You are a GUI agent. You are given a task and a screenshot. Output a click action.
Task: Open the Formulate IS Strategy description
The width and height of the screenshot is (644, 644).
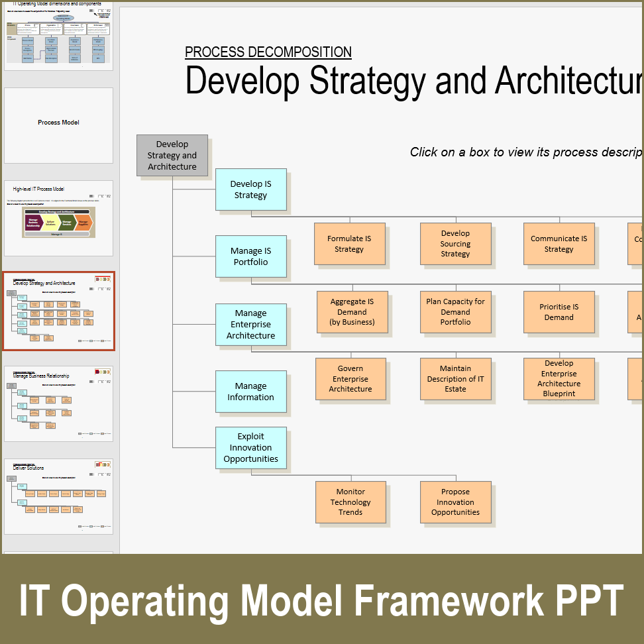click(350, 243)
